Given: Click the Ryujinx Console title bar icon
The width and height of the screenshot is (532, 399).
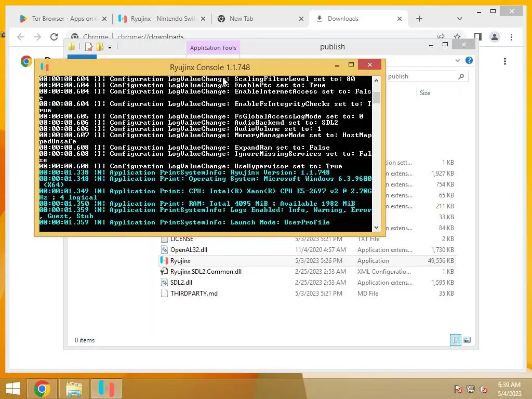Looking at the screenshot, I should [45, 67].
